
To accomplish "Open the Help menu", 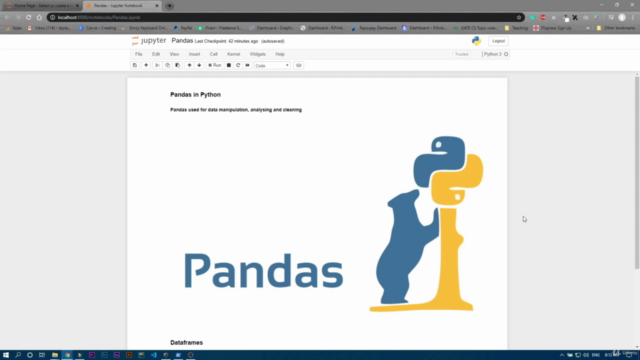I will coord(280,54).
